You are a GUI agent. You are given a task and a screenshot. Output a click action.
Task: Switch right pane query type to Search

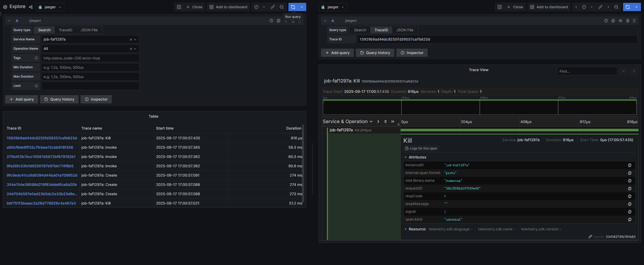click(x=360, y=30)
